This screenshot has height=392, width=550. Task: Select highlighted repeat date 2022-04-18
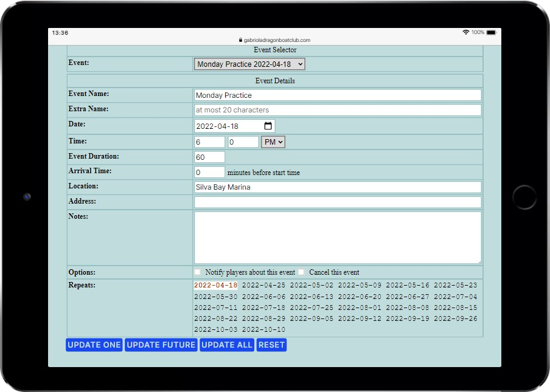click(x=216, y=285)
